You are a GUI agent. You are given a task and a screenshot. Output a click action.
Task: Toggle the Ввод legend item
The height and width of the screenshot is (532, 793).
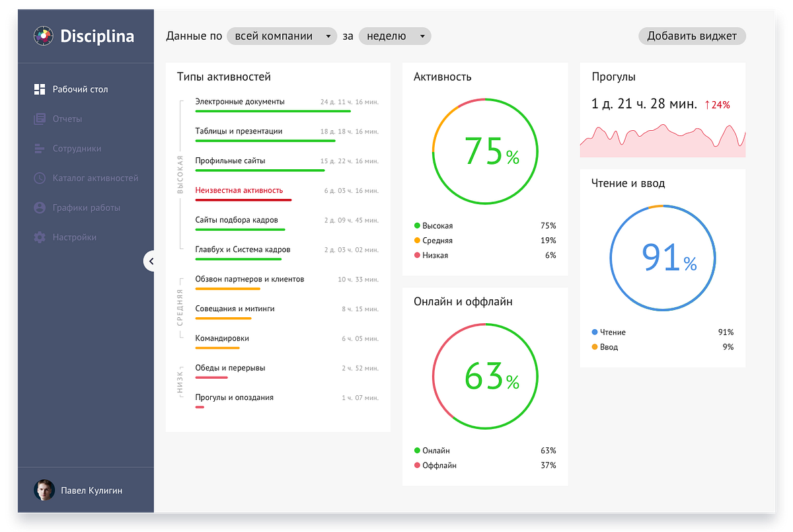coord(605,347)
